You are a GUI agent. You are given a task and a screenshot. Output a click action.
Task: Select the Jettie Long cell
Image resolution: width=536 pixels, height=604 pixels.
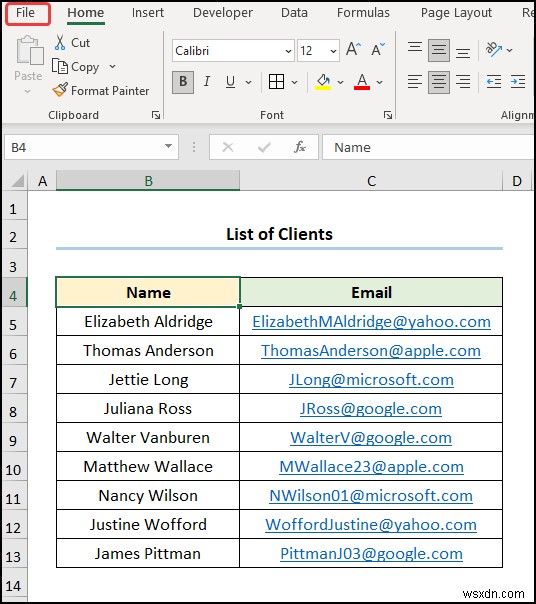click(148, 379)
